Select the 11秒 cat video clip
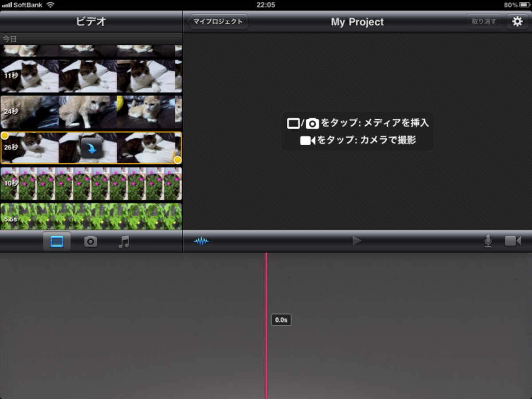This screenshot has width=532, height=399. pos(91,76)
